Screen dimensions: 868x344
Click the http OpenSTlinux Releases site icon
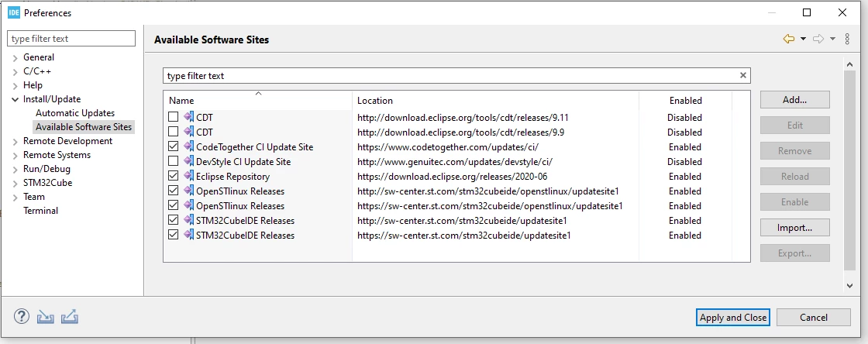pyautogui.click(x=188, y=191)
